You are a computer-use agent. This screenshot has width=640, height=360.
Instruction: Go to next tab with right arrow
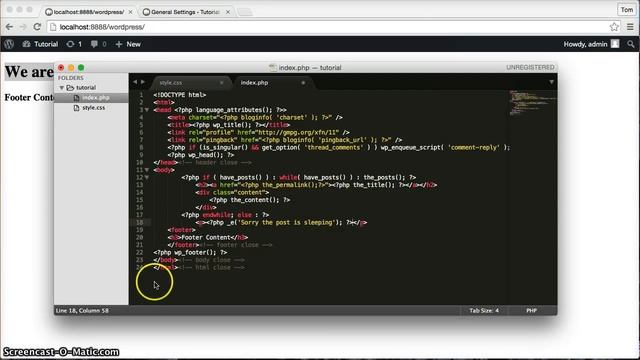tap(142, 82)
